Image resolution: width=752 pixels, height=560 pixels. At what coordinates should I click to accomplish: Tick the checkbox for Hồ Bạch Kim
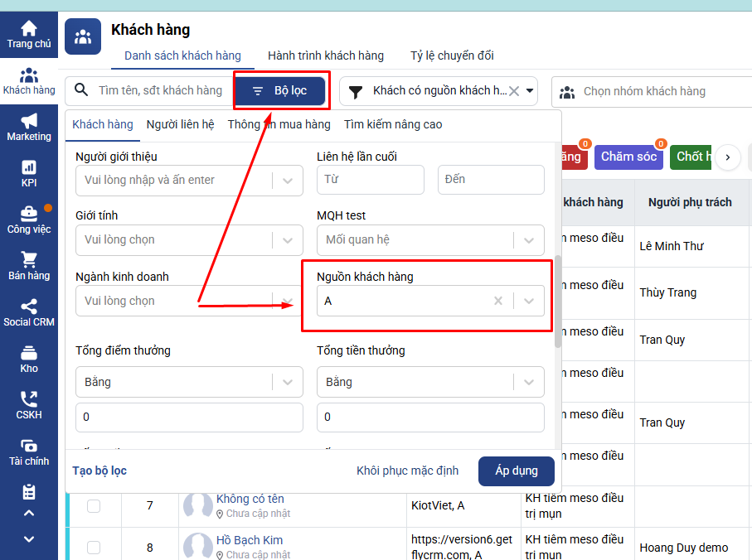94,547
